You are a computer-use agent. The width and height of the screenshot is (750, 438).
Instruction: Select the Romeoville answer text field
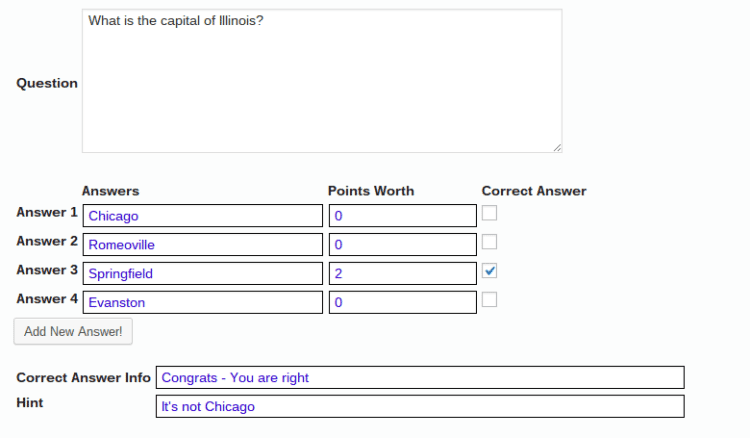coord(203,244)
